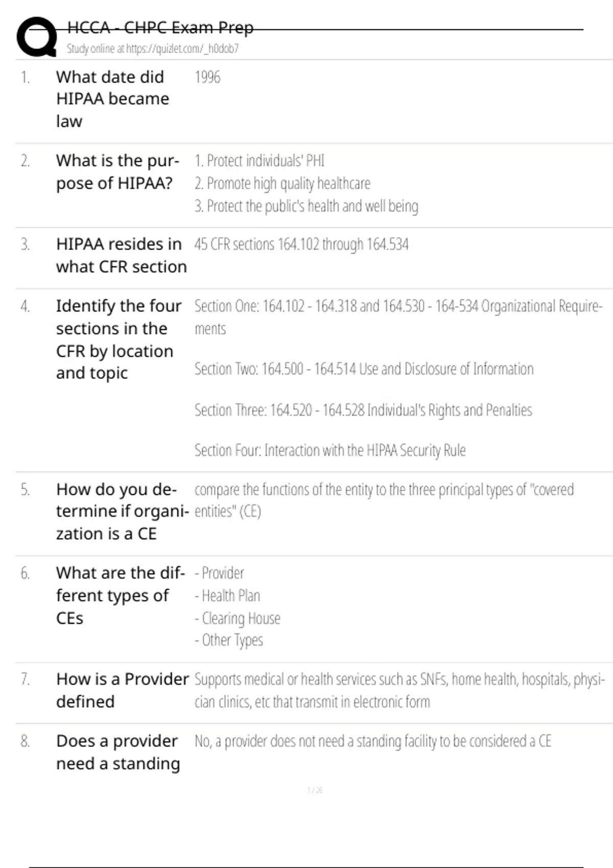The image size is (613, 868).
Task: Open the quizlet.com study online link
Action: click(152, 49)
